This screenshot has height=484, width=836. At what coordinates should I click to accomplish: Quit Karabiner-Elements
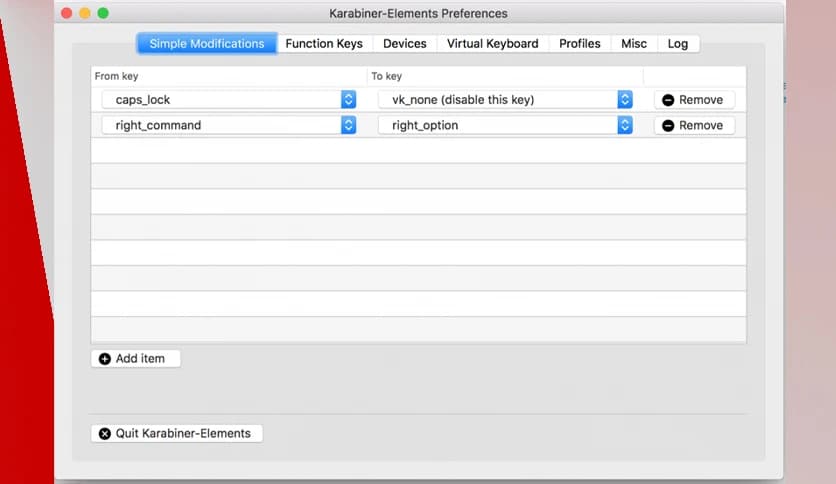click(x=176, y=433)
